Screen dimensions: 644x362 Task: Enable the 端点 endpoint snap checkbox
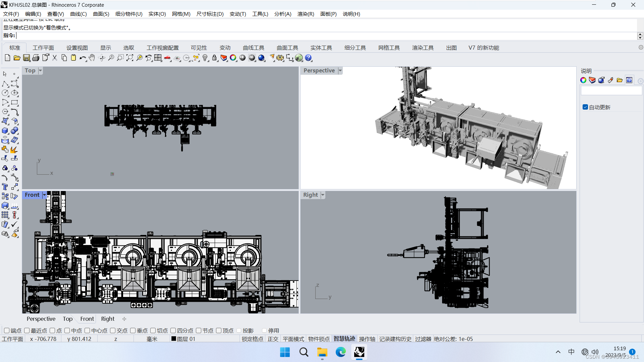click(x=7, y=330)
